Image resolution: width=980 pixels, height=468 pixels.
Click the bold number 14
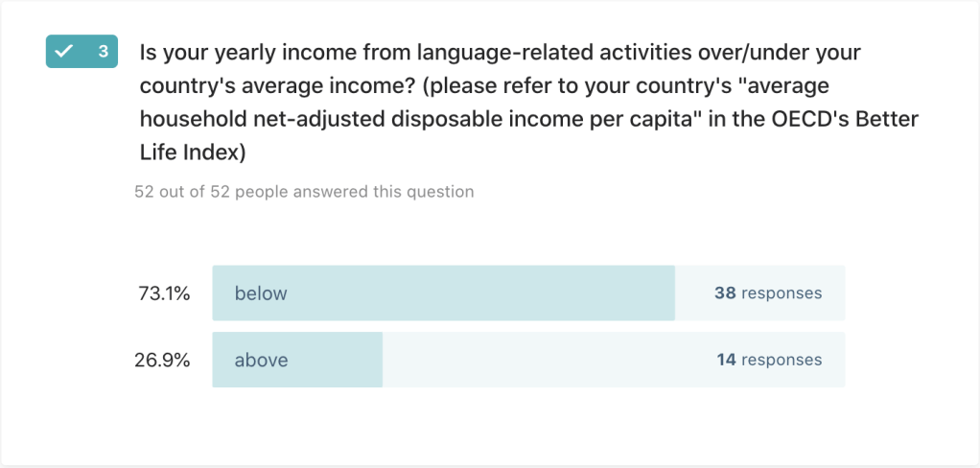coord(727,361)
